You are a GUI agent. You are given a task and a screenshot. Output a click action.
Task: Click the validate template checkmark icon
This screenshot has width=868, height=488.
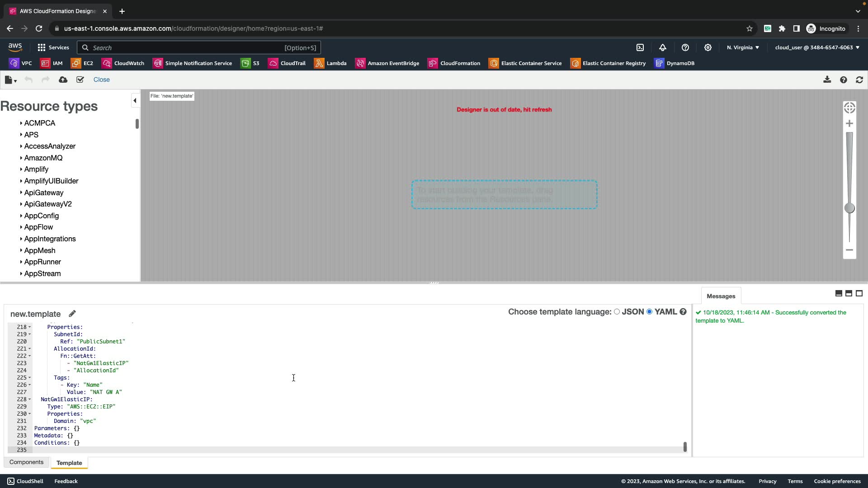point(80,80)
